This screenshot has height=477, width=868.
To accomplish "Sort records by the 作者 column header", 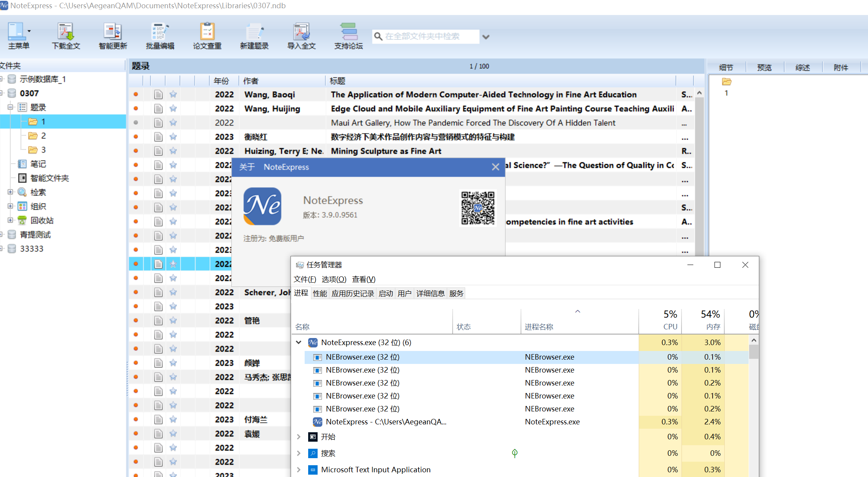I will (x=282, y=81).
